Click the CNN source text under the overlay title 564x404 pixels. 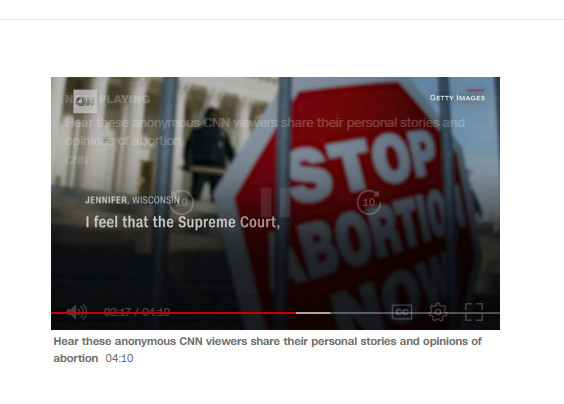(76, 160)
